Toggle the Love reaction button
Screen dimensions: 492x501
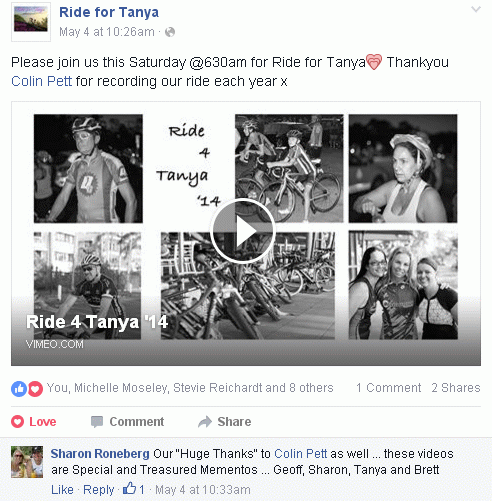[x=34, y=422]
